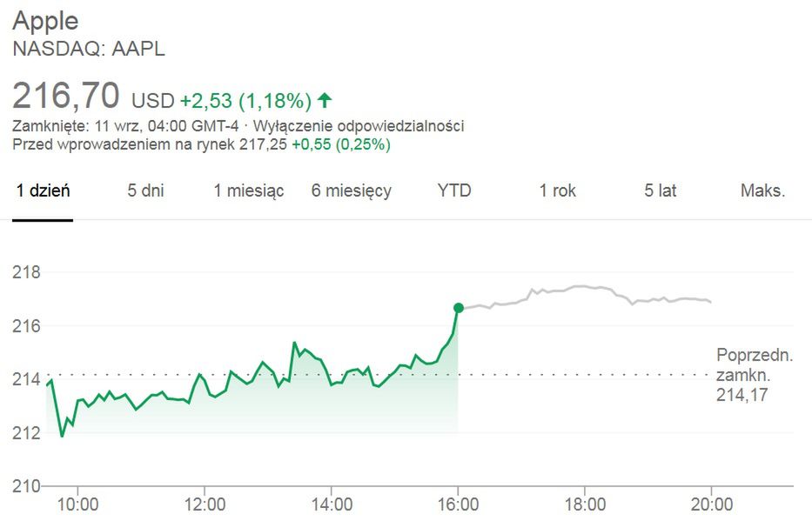Click the +2,53 (1,18%) change figure
This screenshot has height=521, width=812.
click(245, 99)
